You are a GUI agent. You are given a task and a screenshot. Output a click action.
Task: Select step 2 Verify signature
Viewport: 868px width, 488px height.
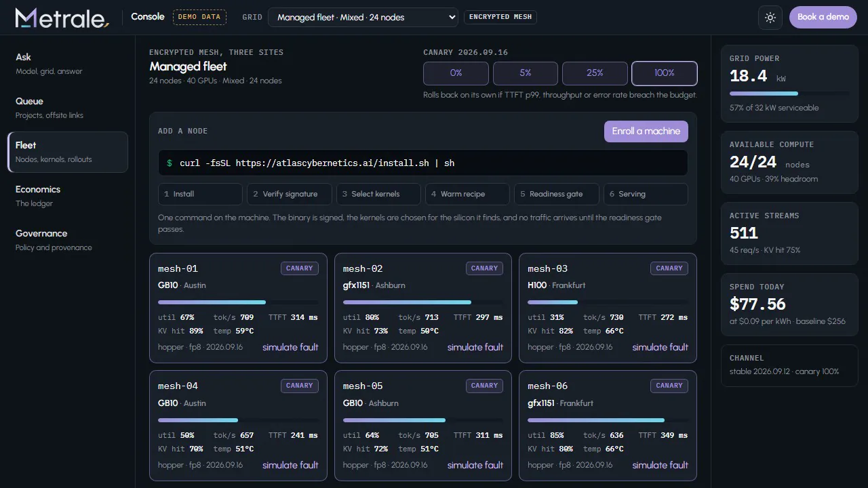pyautogui.click(x=290, y=194)
